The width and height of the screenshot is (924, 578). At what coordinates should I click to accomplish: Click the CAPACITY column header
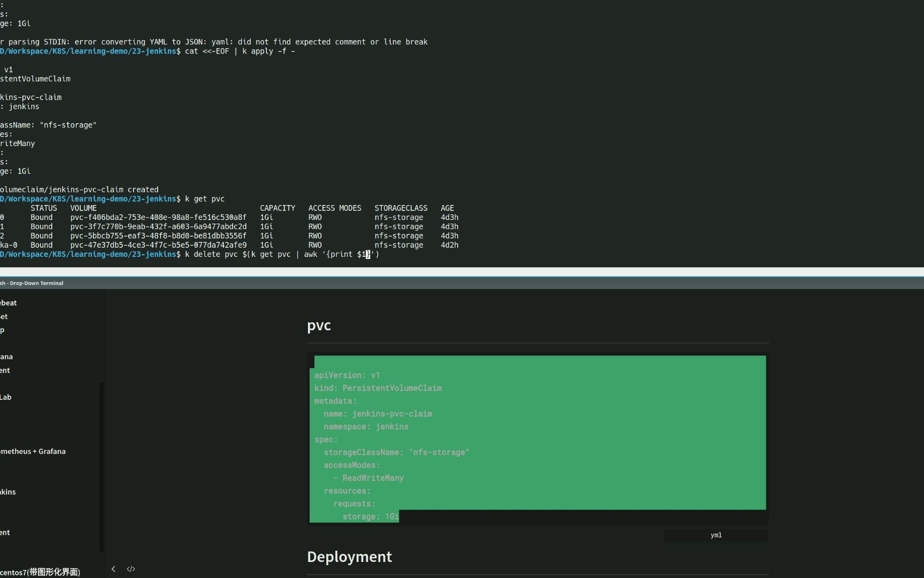click(278, 208)
